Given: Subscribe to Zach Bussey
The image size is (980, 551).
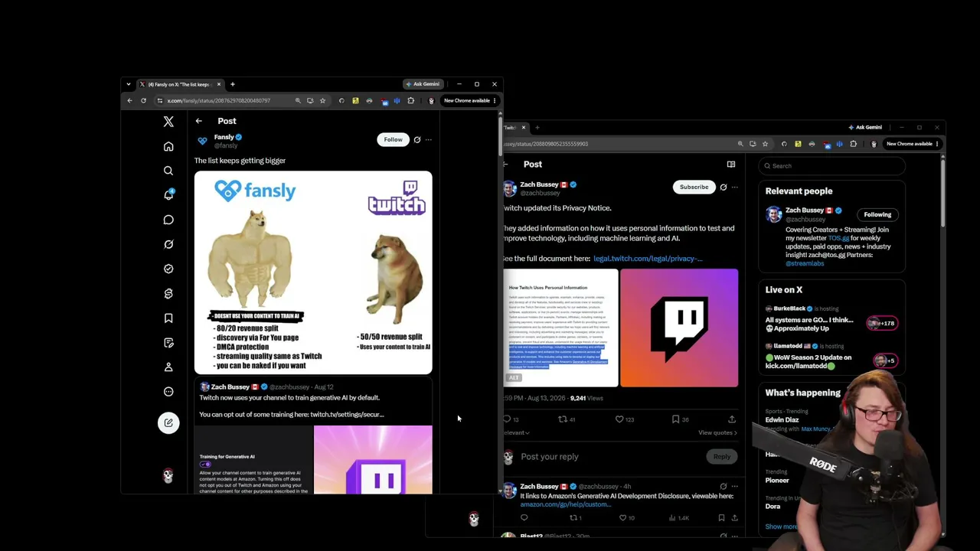Looking at the screenshot, I should [694, 187].
